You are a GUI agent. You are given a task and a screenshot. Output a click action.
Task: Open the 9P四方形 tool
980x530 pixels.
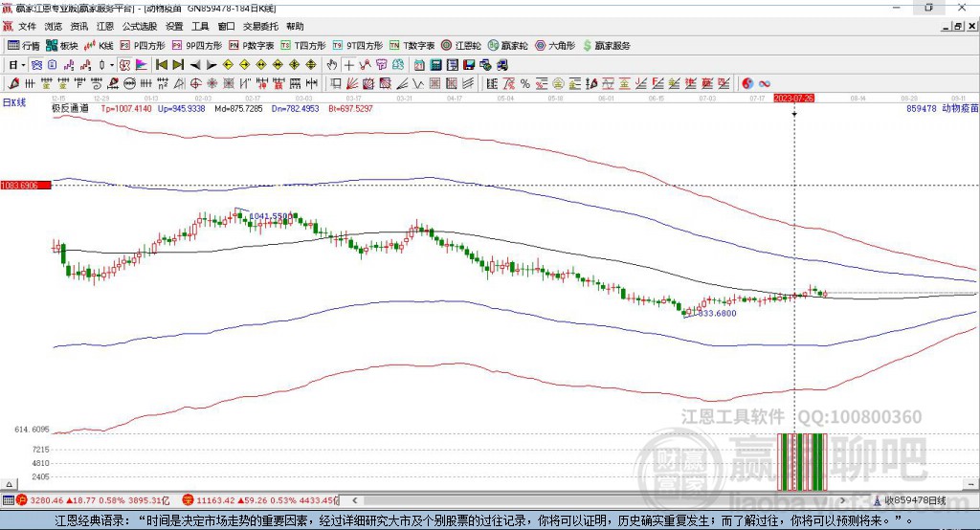tap(197, 46)
